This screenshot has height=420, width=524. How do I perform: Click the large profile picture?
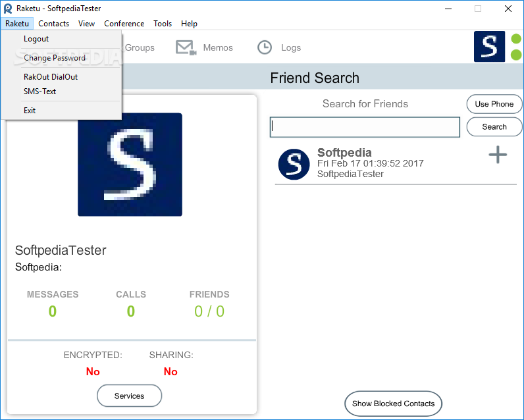point(130,165)
